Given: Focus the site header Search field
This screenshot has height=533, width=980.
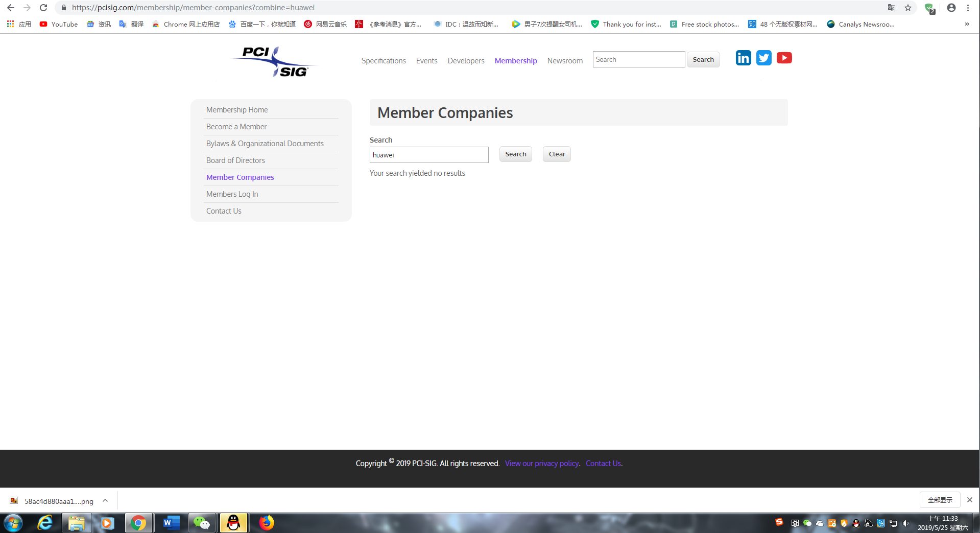Looking at the screenshot, I should [639, 59].
